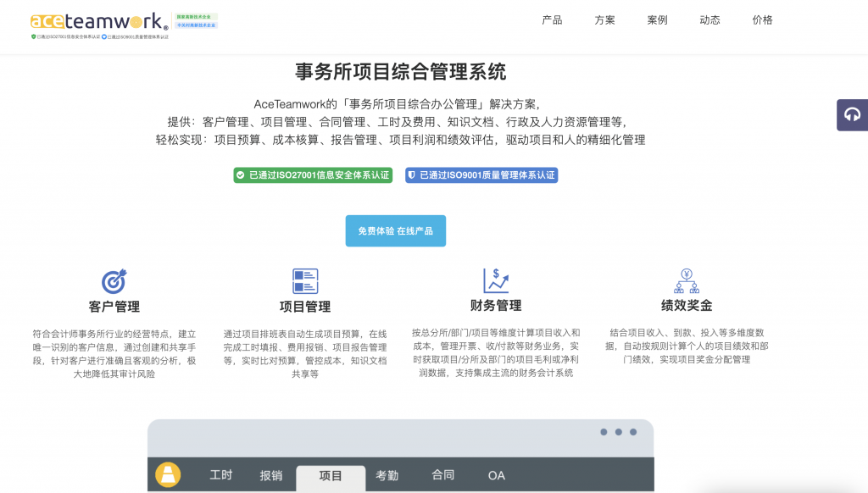Switch to the OA tab

497,475
